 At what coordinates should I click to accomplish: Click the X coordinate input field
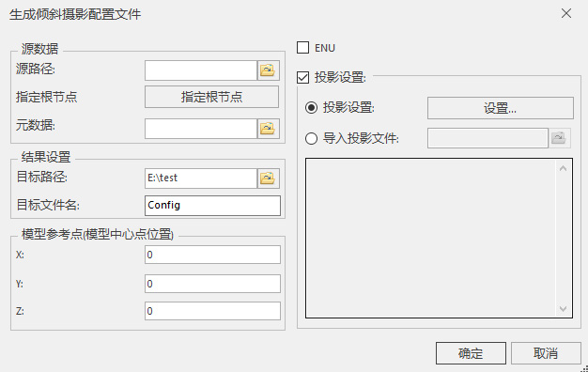coord(212,255)
